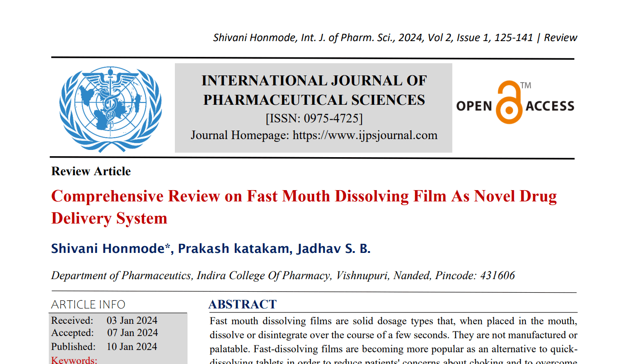The image size is (629, 364).
Task: Click the ISSN: 0975-4725 text
Action: pyautogui.click(x=314, y=118)
